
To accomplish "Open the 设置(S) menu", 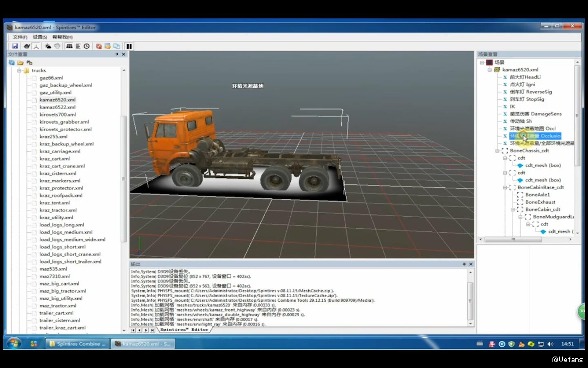I will tap(40, 37).
